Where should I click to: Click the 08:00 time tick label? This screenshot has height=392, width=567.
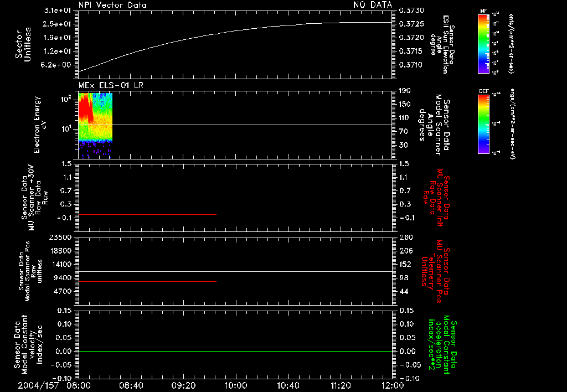pos(79,385)
